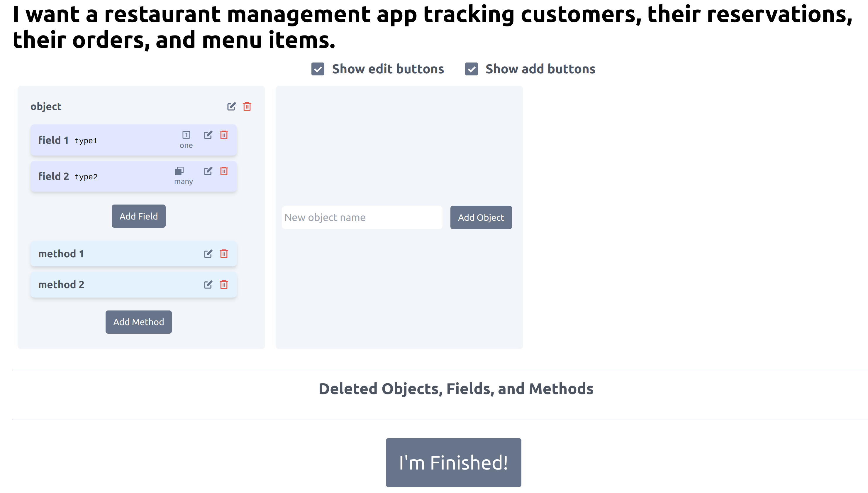This screenshot has height=493, width=868.
Task: Select the field 1 row
Action: click(134, 140)
